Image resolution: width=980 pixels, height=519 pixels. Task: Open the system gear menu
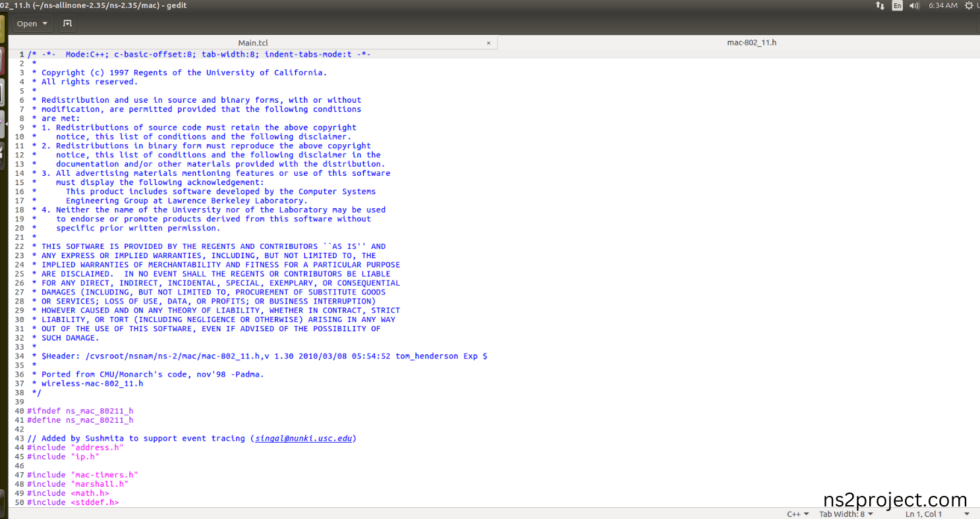pos(968,5)
